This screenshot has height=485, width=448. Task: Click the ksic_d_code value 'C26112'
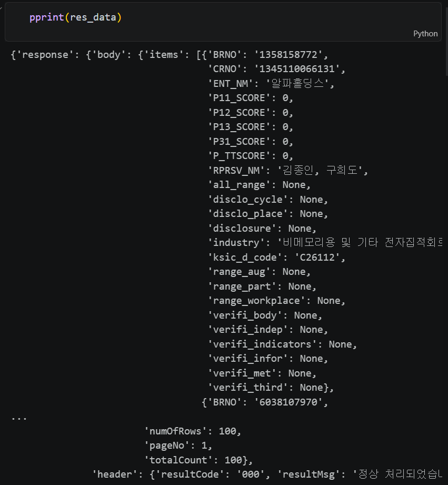pos(317,258)
